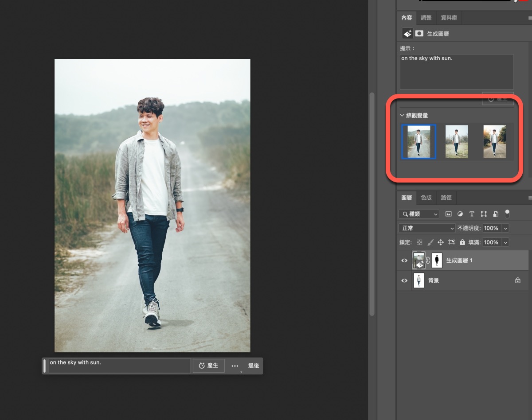Click the pixel layer filter icon
Viewport: 532px width, 420px height.
448,214
